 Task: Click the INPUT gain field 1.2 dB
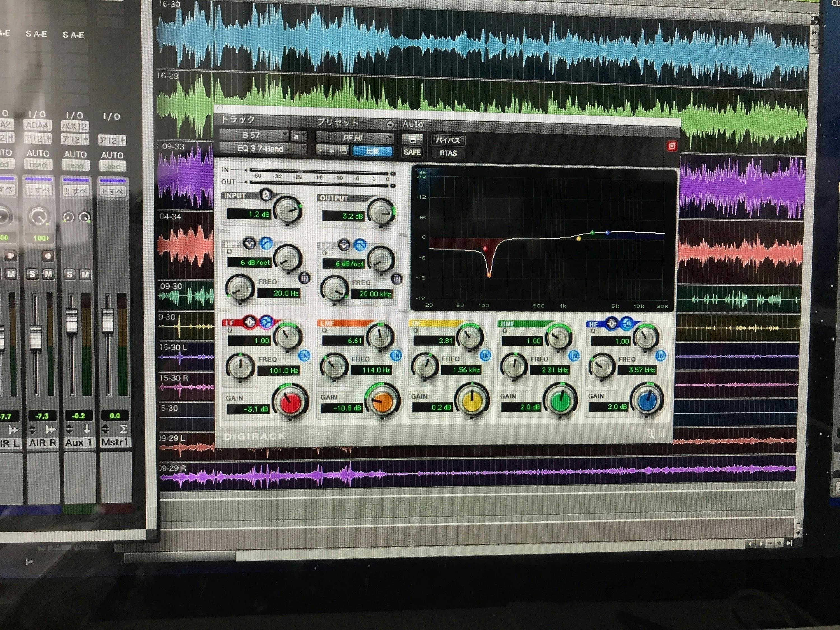(249, 214)
